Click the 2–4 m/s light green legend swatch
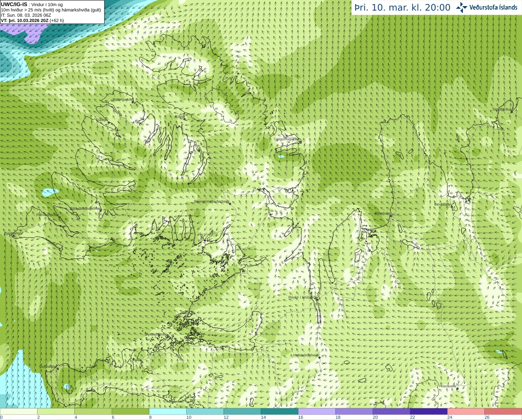This screenshot has width=522, height=420. (x=56, y=411)
